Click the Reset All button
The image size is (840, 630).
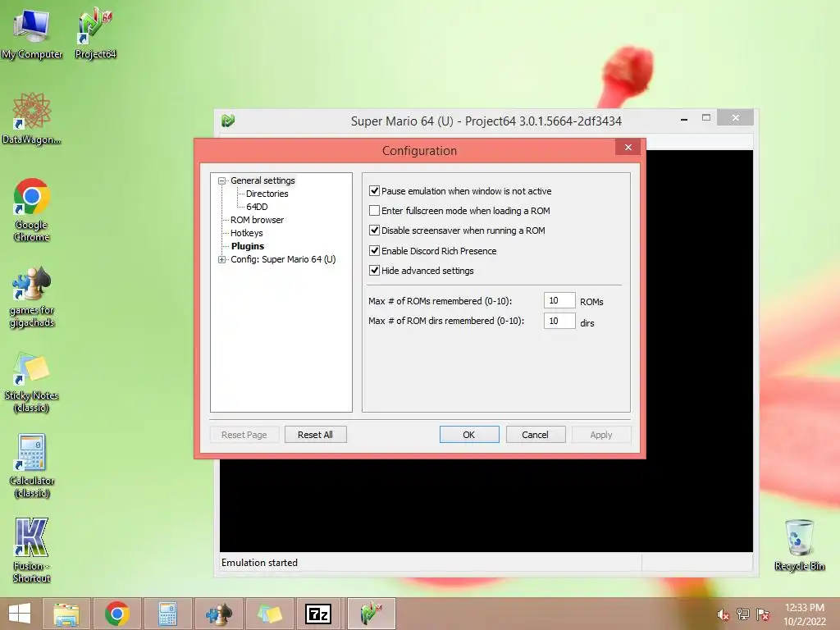316,435
